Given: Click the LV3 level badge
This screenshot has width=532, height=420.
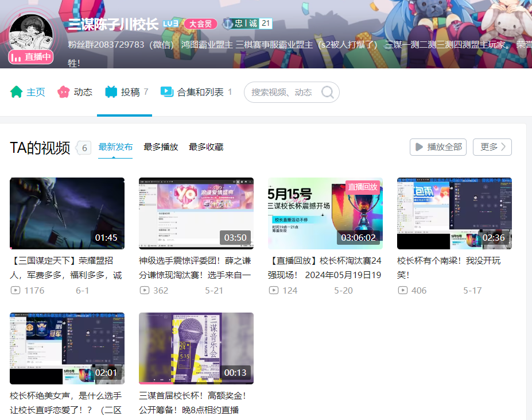Looking at the screenshot, I should click(170, 24).
